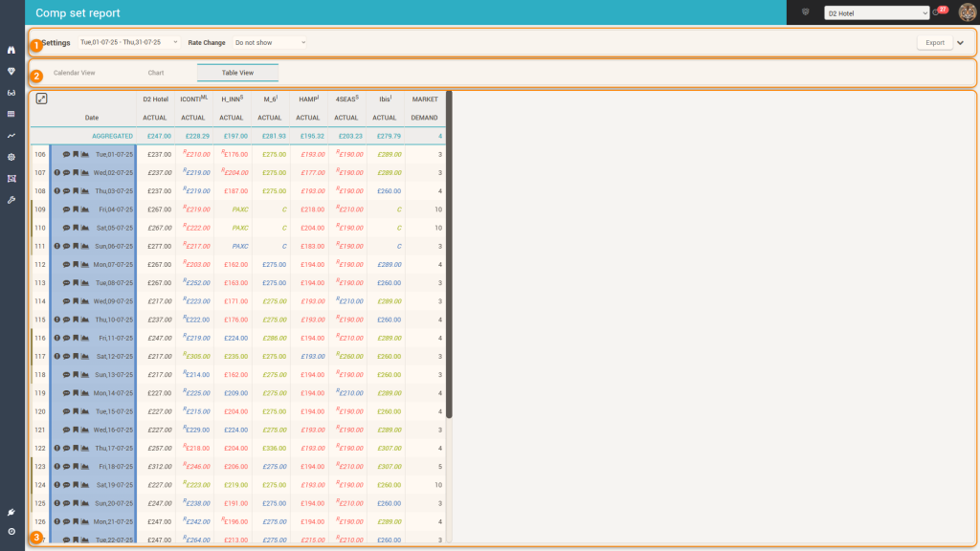This screenshot has width=980, height=551.
Task: Click info icon for Fri,11-07-25
Action: (56, 338)
